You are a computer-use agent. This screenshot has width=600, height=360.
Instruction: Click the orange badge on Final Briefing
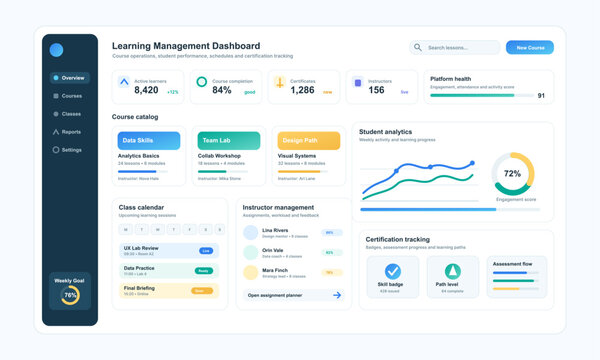(202, 291)
